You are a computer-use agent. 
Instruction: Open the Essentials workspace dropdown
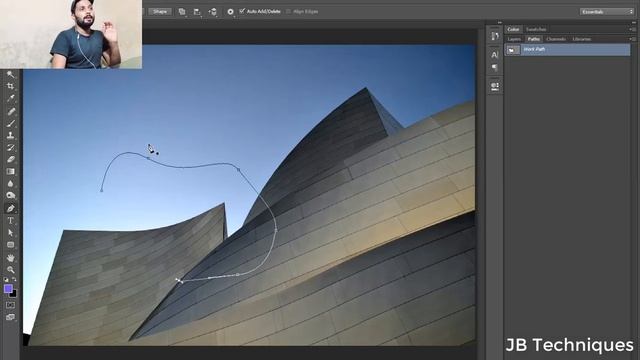(607, 12)
